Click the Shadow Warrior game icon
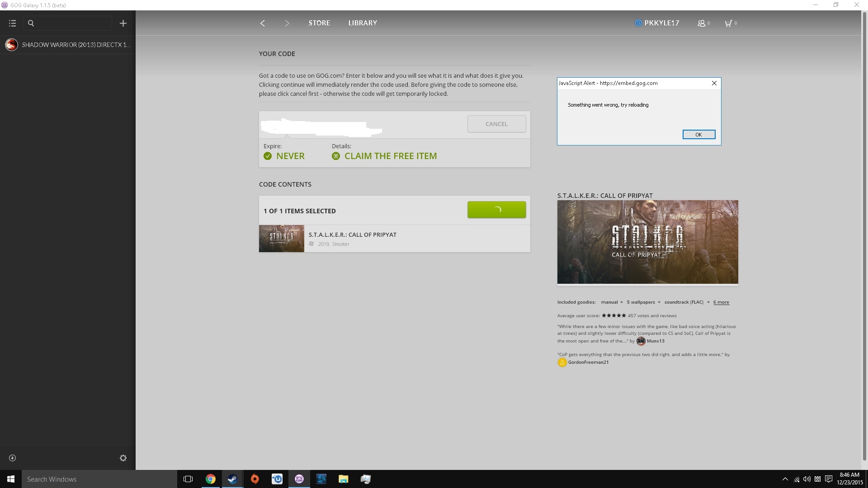 click(x=11, y=45)
